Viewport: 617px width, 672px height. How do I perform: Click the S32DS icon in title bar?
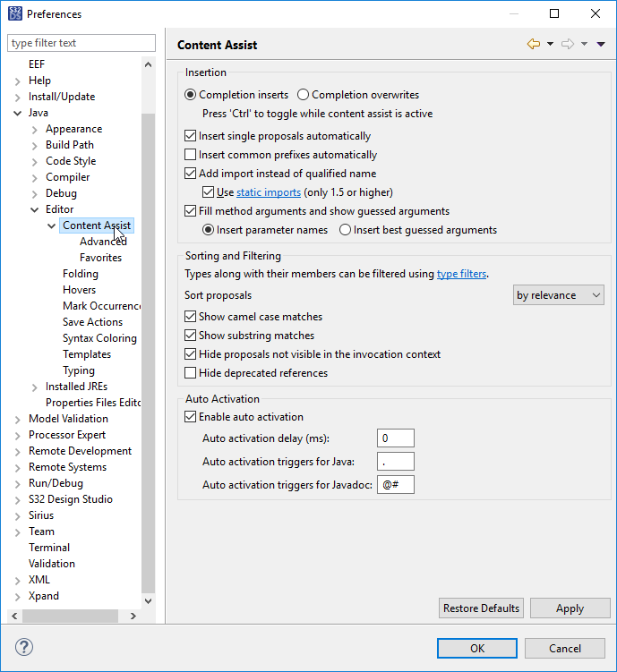(x=14, y=13)
